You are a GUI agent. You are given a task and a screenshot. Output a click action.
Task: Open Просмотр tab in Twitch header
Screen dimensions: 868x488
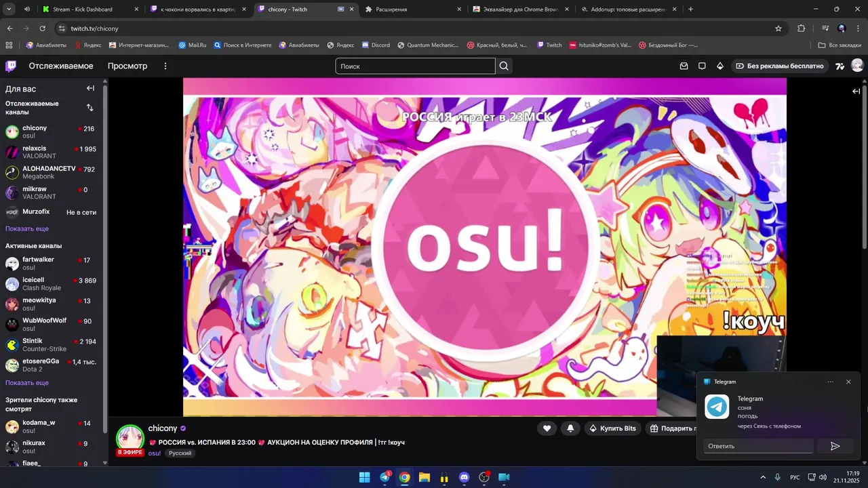(x=127, y=66)
